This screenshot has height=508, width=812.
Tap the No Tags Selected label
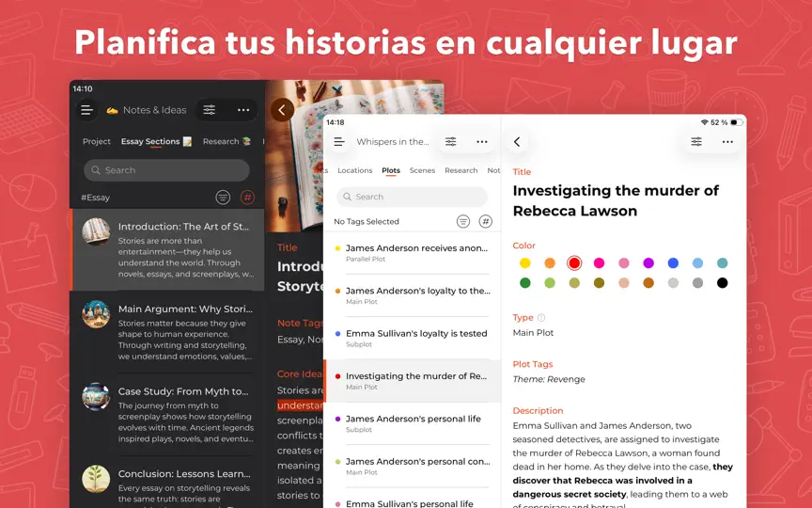click(367, 221)
